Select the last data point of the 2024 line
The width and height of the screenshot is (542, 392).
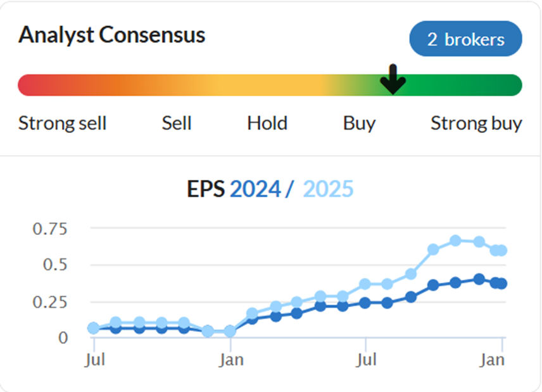(x=502, y=284)
